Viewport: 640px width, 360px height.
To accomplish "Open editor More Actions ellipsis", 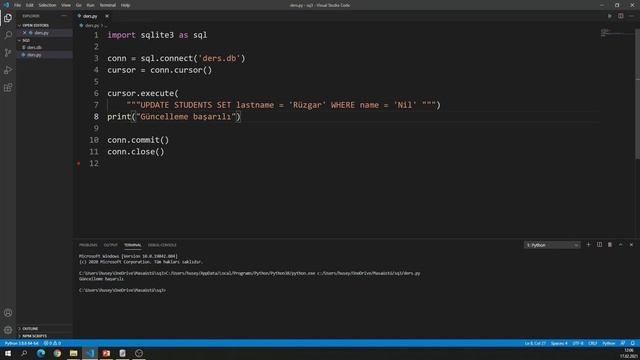I will (631, 16).
